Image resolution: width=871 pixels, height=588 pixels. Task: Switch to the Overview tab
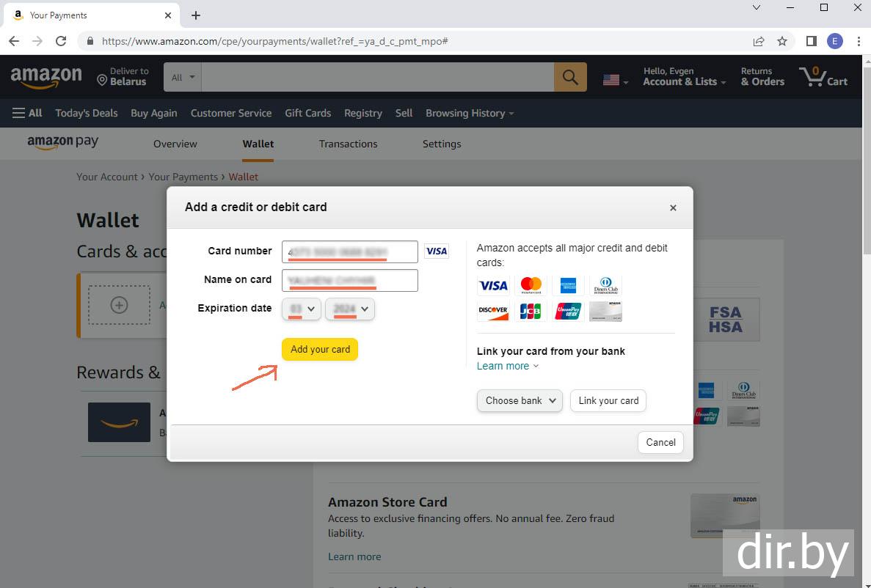[x=175, y=144]
